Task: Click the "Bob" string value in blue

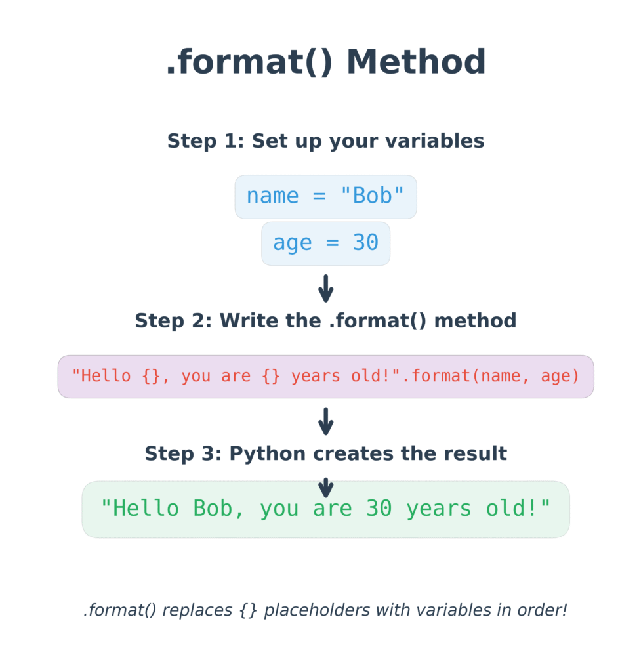Action: (x=372, y=196)
